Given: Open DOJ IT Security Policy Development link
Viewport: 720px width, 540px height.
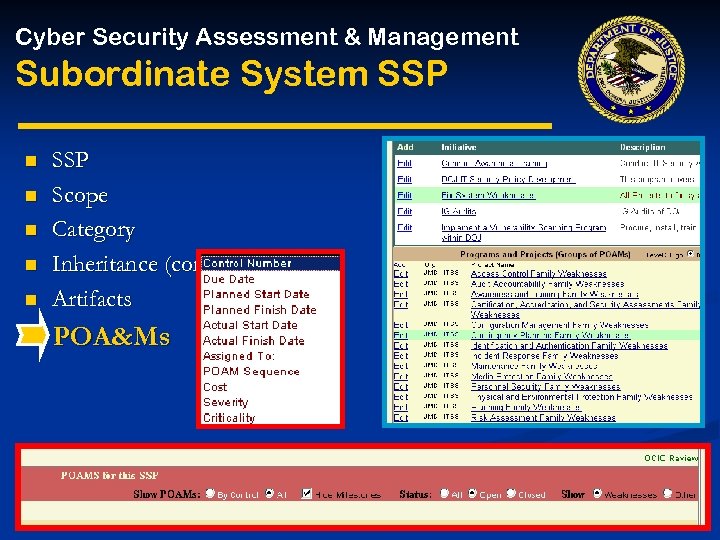Looking at the screenshot, I should tap(508, 179).
